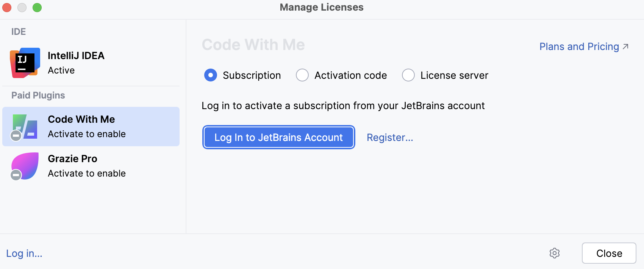644x269 pixels.
Task: Click the Grazie Pro plugin icon
Action: coord(26,165)
